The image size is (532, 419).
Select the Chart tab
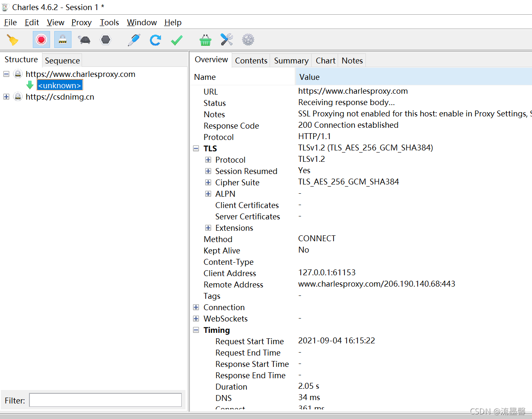click(x=326, y=61)
